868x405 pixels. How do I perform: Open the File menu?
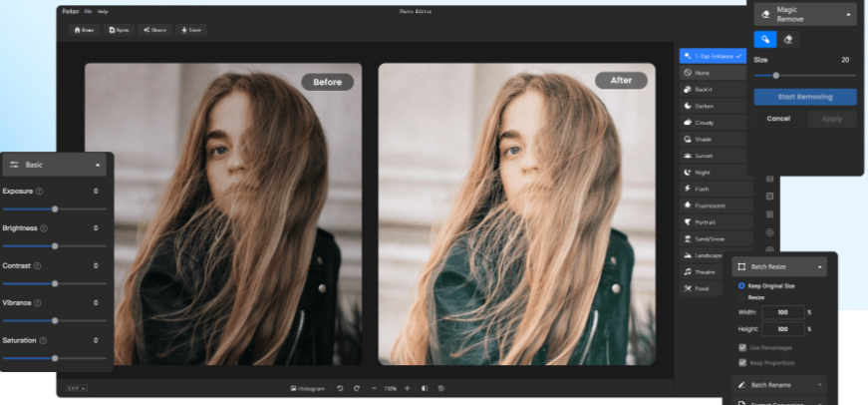(x=88, y=11)
